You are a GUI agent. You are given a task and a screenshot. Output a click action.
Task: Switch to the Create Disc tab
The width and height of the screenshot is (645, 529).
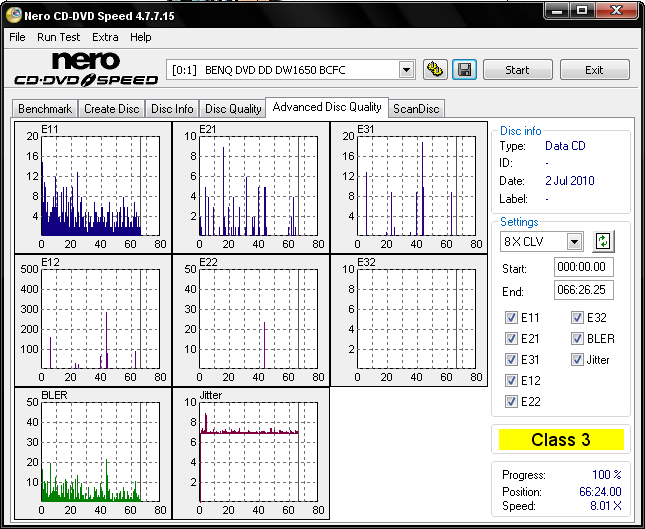111,109
